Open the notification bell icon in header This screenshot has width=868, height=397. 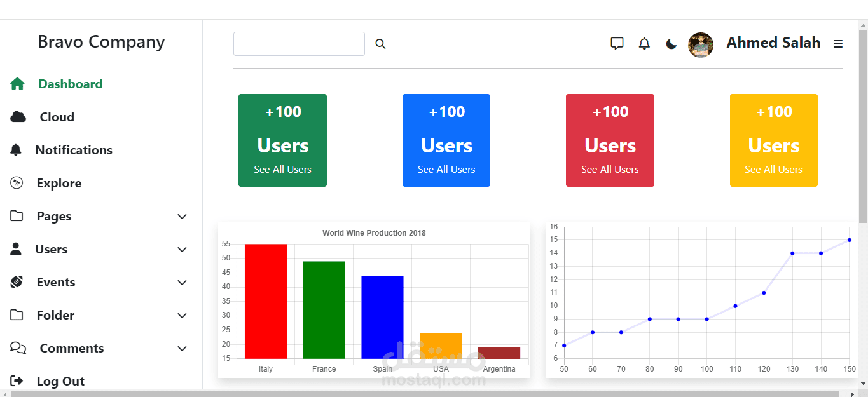pyautogui.click(x=644, y=43)
